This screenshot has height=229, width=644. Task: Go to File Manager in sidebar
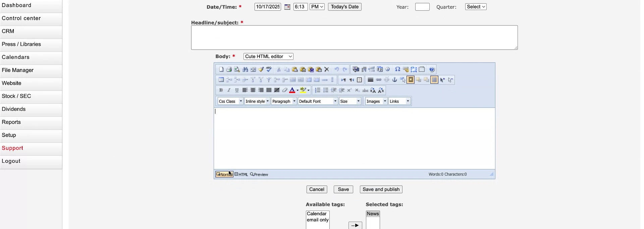click(x=31, y=70)
